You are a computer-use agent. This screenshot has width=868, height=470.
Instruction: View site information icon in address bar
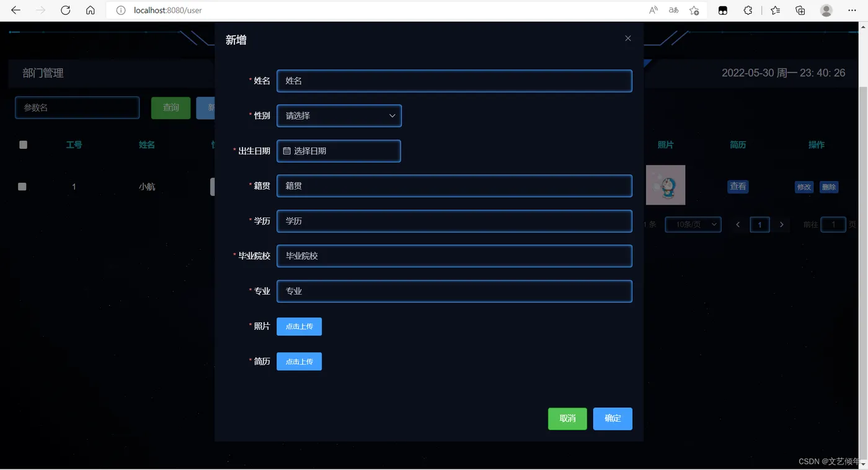click(122, 11)
